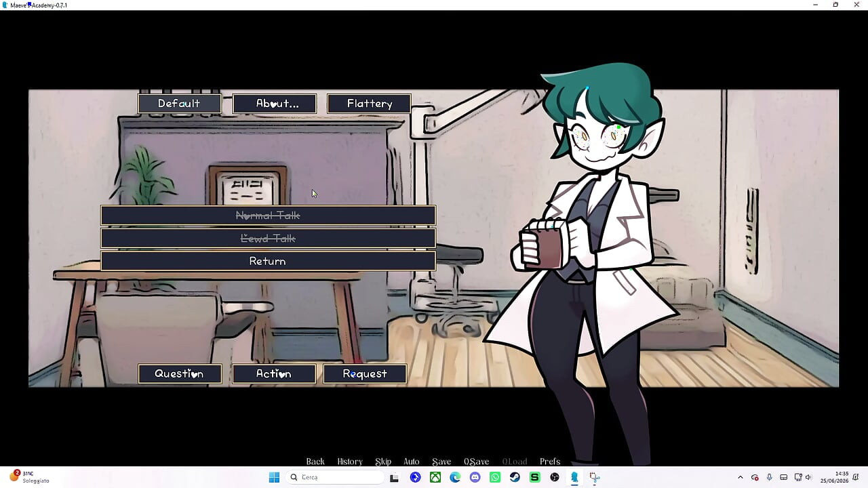Toggle Auto-forward in the quick menu
The height and width of the screenshot is (488, 868).
pyautogui.click(x=412, y=462)
